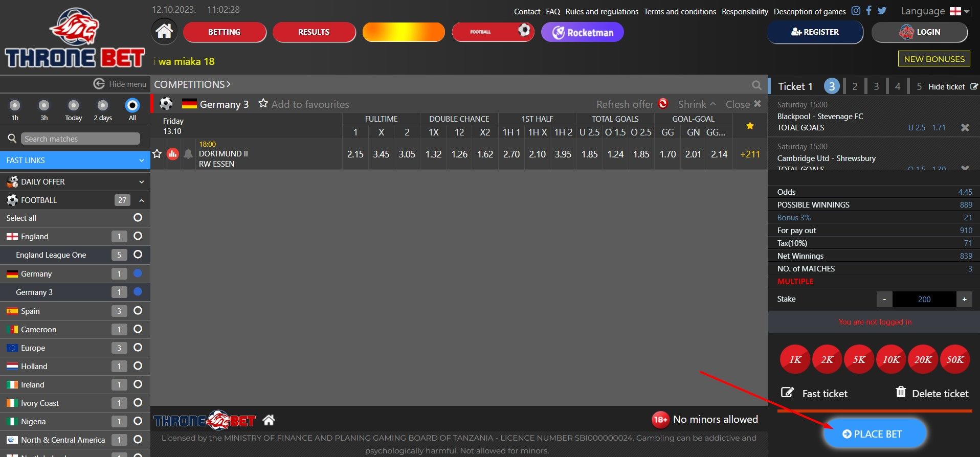Select the England League One row
This screenshot has width=980, height=457.
pos(75,255)
